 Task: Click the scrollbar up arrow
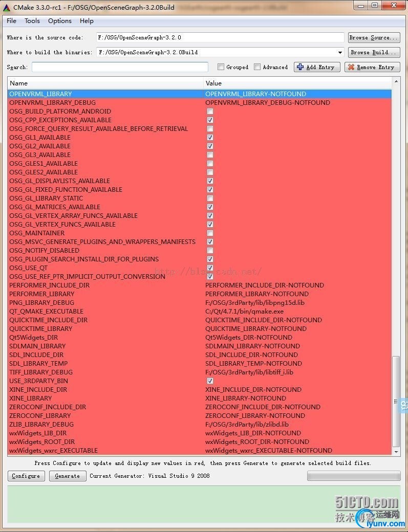396,81
